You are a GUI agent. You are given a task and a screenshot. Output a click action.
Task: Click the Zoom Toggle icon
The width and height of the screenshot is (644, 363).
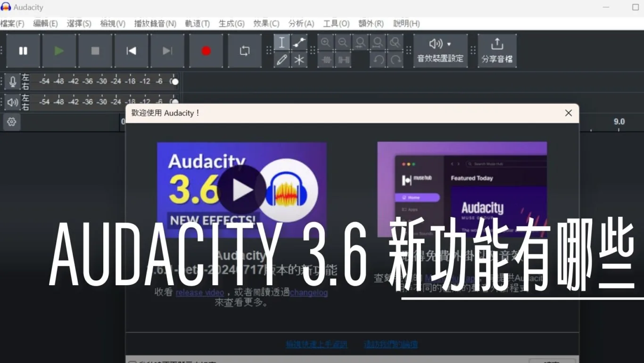tap(395, 42)
